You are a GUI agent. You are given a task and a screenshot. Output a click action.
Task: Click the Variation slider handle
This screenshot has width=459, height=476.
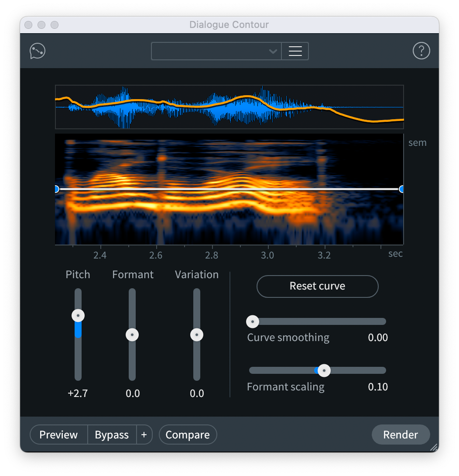click(197, 335)
